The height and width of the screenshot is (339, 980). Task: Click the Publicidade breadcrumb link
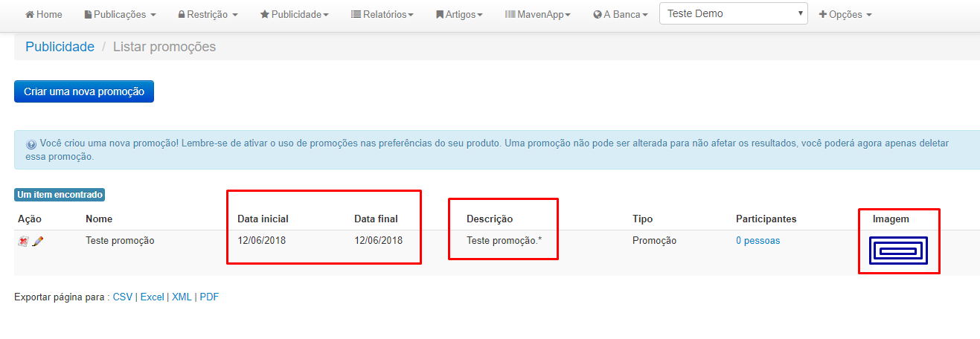(60, 47)
